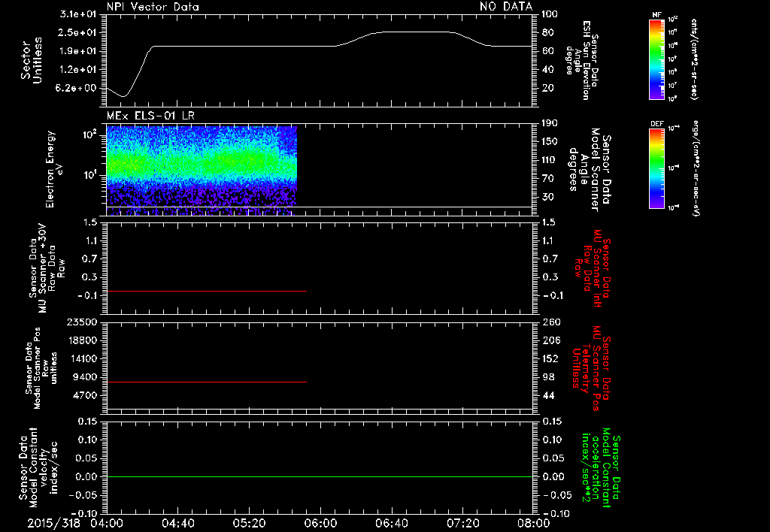
Task: Click the 206 telemetry tick value
Action: (551, 340)
